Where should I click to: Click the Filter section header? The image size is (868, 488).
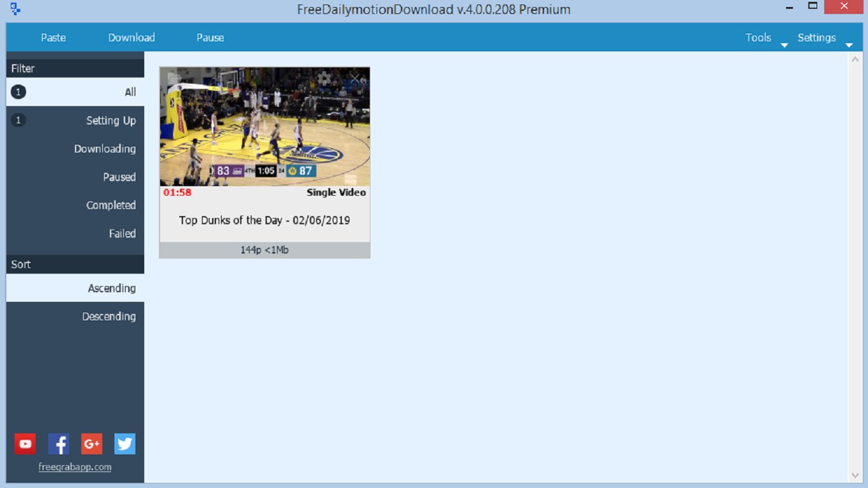75,69
